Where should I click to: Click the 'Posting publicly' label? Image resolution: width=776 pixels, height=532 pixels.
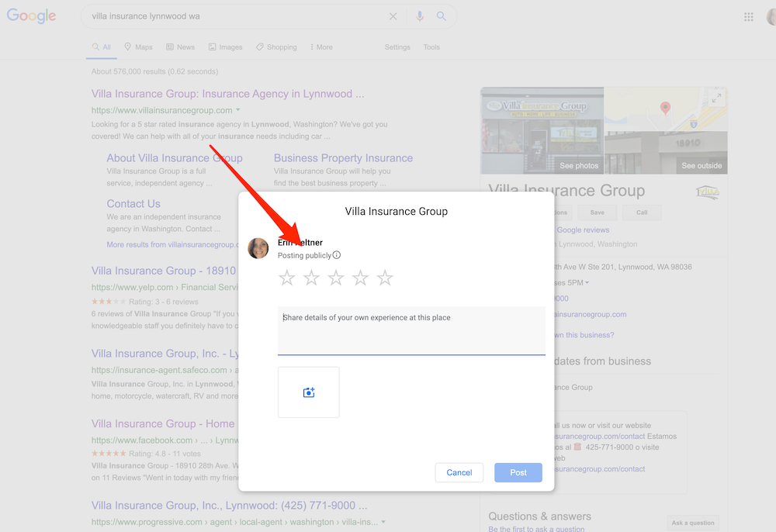pos(304,256)
